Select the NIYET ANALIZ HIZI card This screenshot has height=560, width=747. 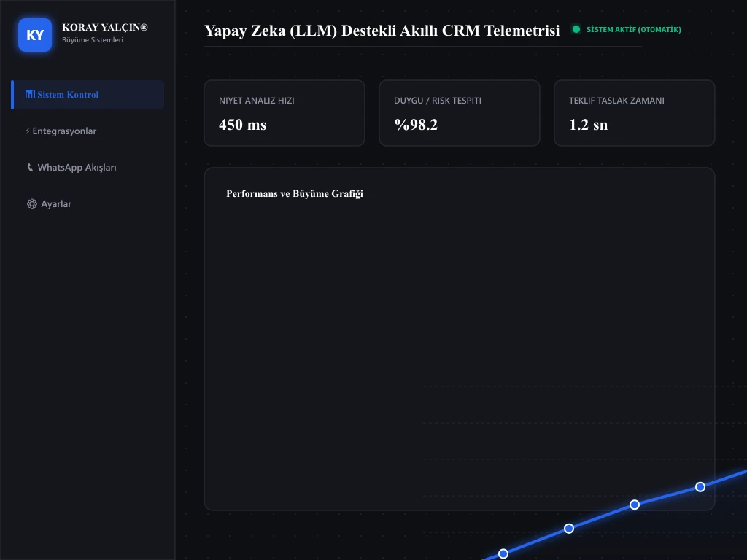pyautogui.click(x=285, y=113)
